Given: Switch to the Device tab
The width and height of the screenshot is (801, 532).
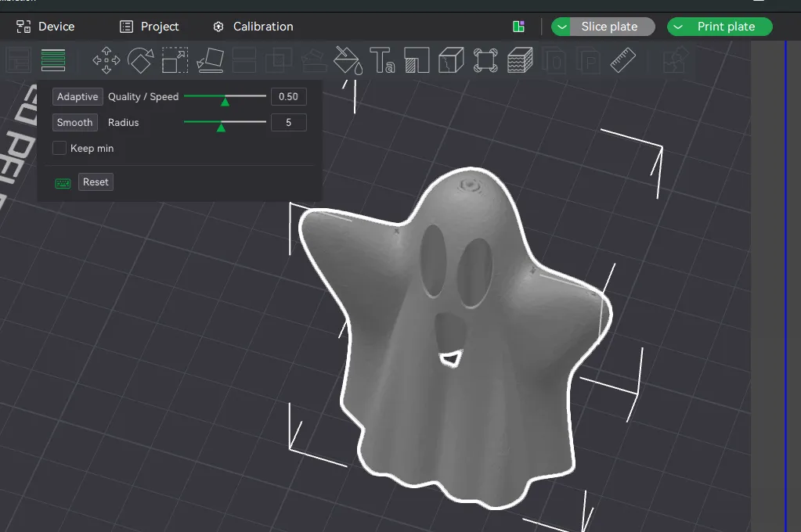Looking at the screenshot, I should coord(45,27).
